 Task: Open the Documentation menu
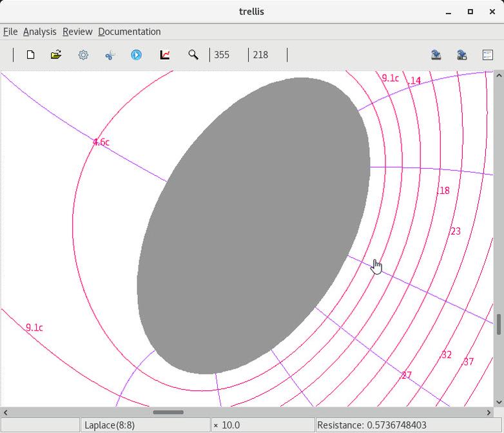pyautogui.click(x=129, y=32)
